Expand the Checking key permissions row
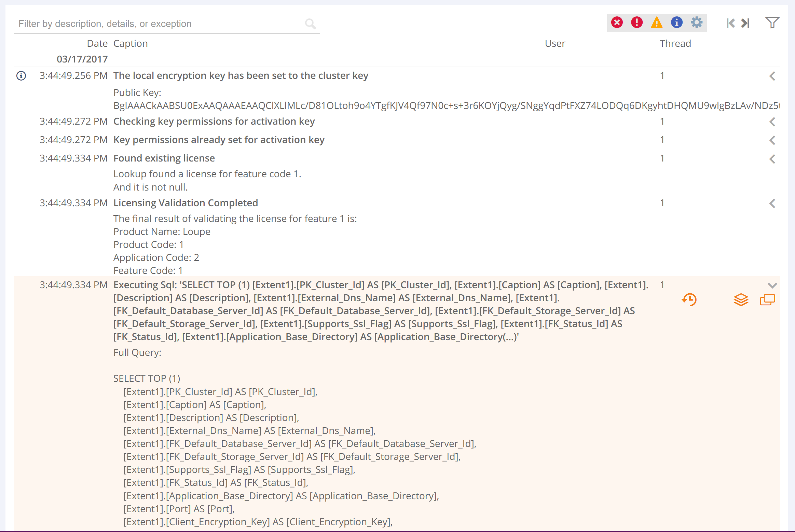Image resolution: width=795 pixels, height=532 pixels. coord(772,122)
